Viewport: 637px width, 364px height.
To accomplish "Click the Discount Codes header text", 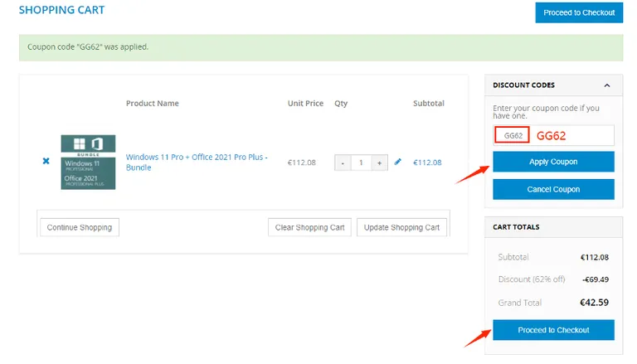I will [523, 85].
